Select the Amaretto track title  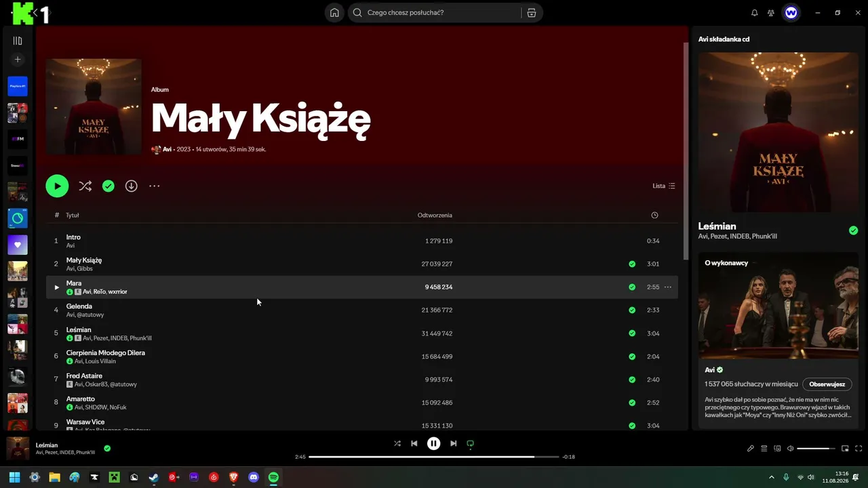(x=81, y=399)
